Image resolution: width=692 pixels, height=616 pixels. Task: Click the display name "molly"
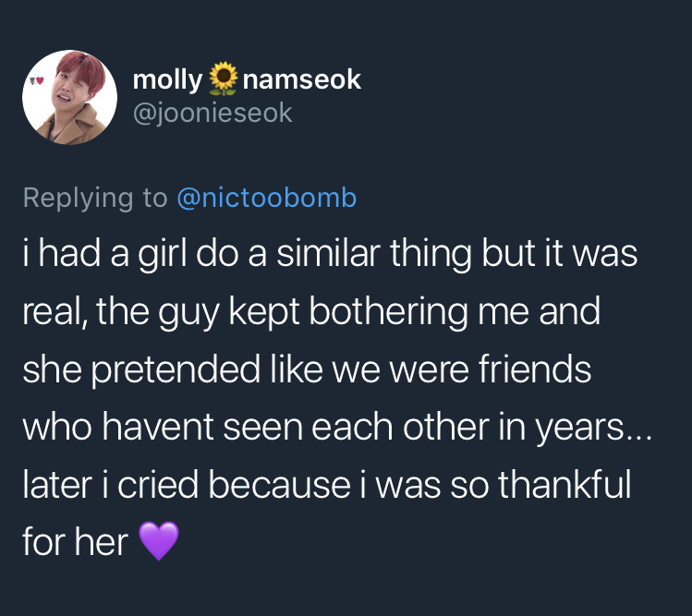(x=167, y=80)
